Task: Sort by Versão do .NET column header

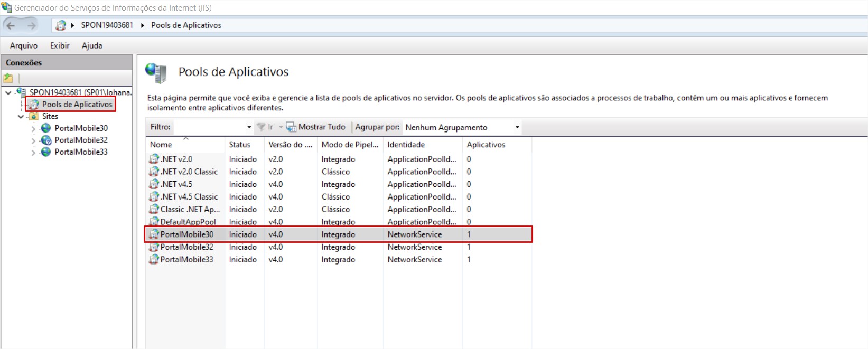Action: [291, 144]
